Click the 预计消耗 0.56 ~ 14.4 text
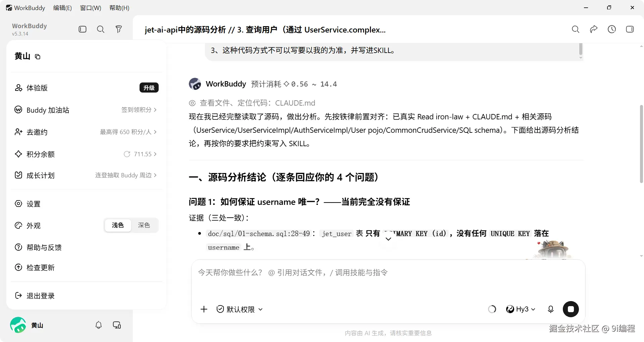The height and width of the screenshot is (342, 644). tap(294, 84)
